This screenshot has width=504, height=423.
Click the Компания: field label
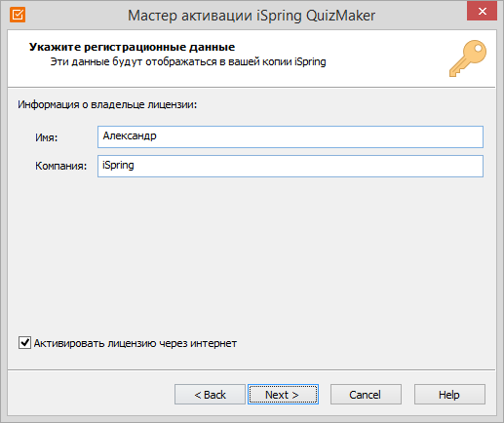coord(61,166)
